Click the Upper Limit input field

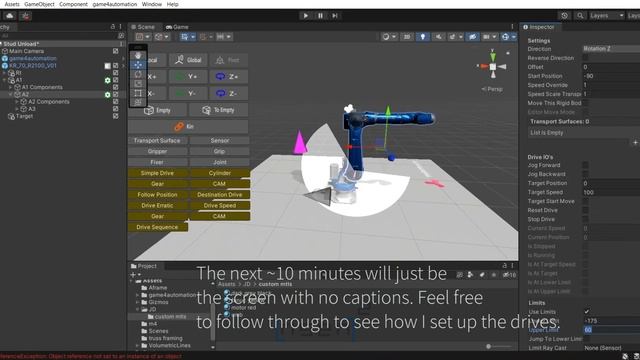tap(611, 330)
